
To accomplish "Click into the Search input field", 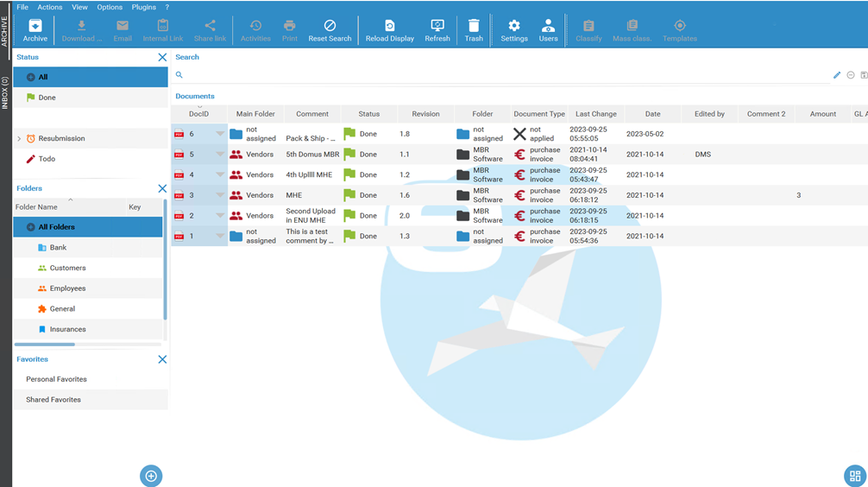I will (500, 75).
